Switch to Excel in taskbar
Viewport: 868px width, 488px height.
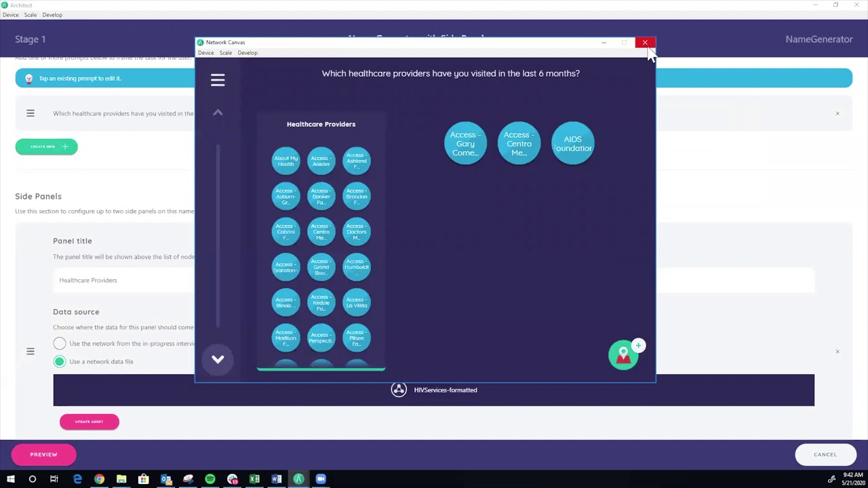[x=254, y=479]
